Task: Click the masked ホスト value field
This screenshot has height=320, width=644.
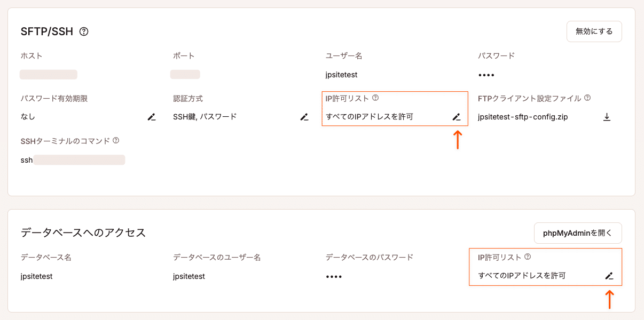Action: tap(49, 74)
